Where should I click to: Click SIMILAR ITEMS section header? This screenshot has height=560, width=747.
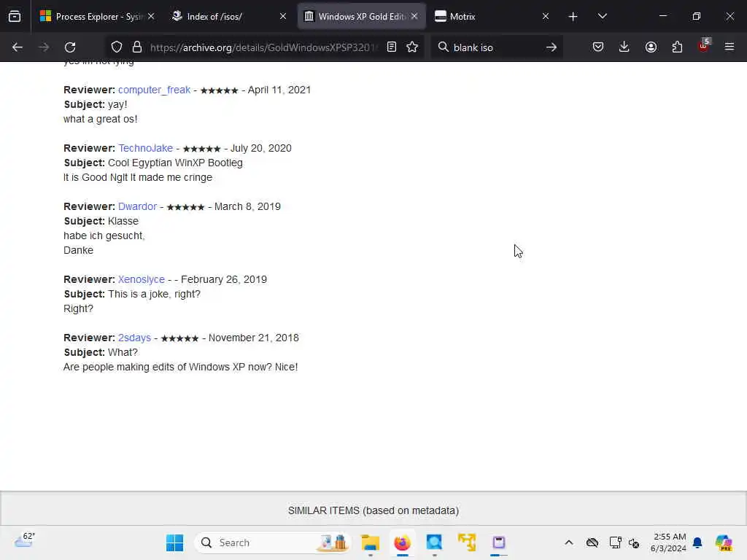point(373,510)
